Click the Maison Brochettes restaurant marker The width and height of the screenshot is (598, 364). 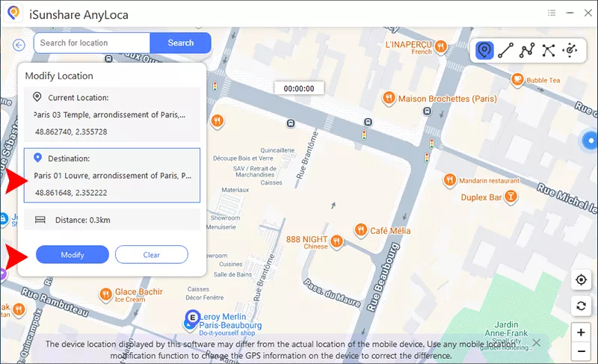388,98
